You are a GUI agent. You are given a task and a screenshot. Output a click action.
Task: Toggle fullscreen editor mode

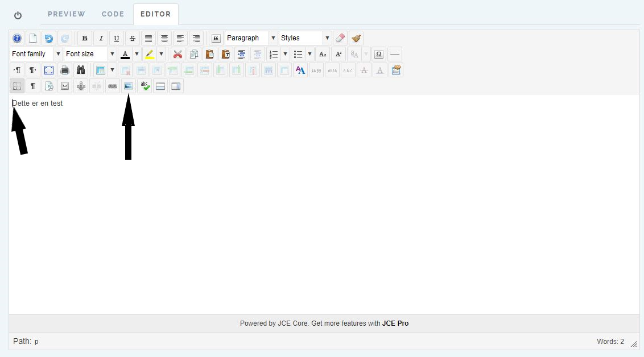(49, 70)
